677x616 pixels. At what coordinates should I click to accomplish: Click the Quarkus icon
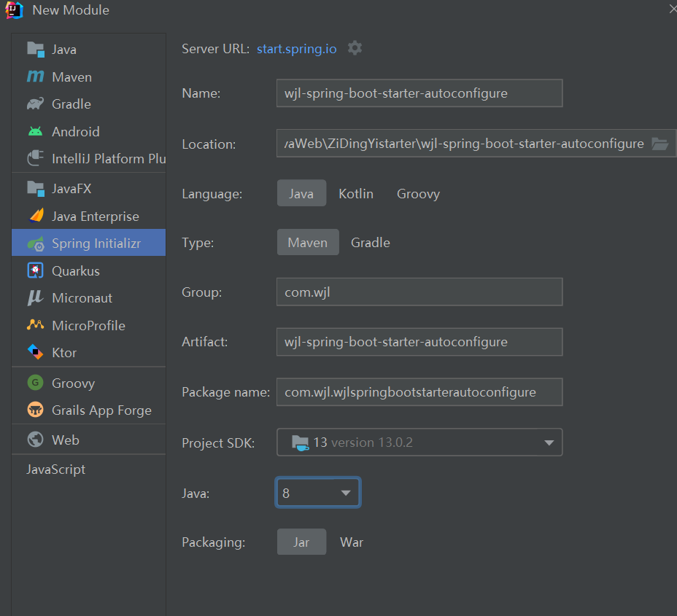click(x=36, y=270)
